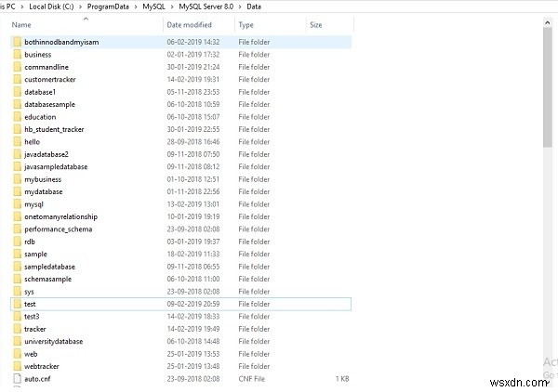Sort files by Type column header

point(246,25)
